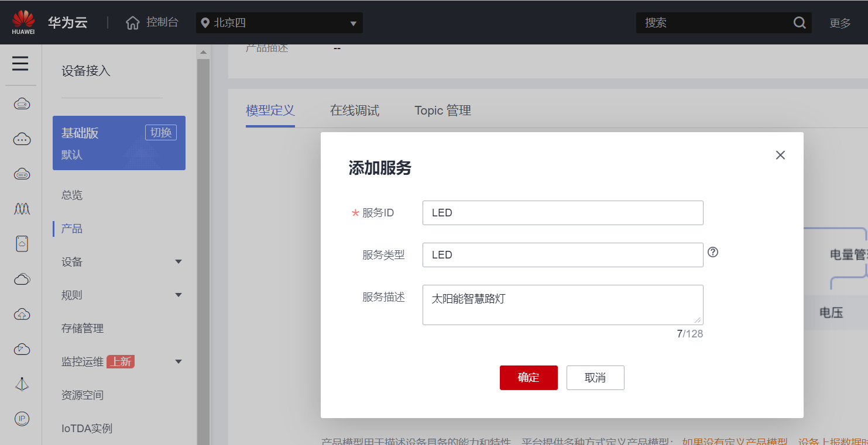868x445 pixels.
Task: Close the 添加服务 dialog with X
Action: click(x=780, y=155)
